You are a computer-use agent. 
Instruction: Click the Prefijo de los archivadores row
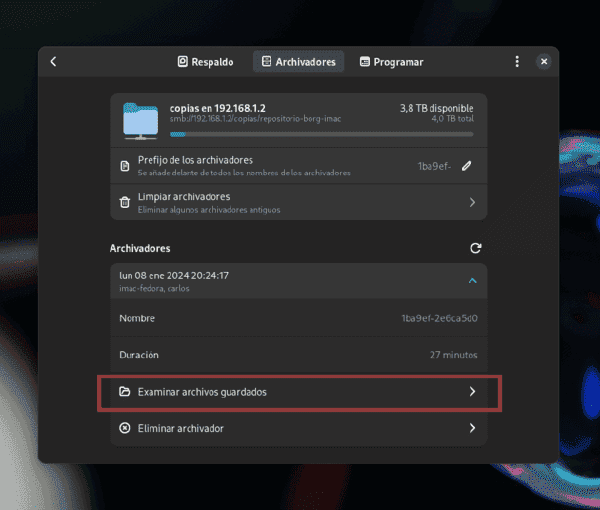tap(298, 166)
